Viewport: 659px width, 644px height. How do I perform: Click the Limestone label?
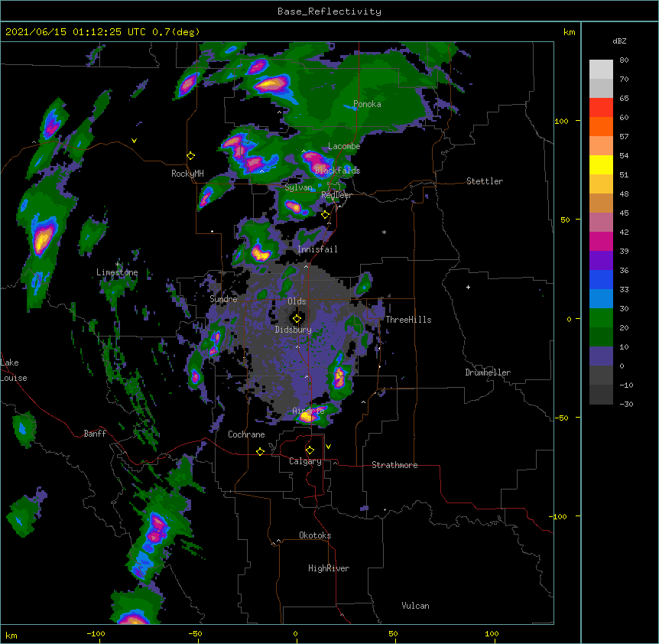pos(117,272)
